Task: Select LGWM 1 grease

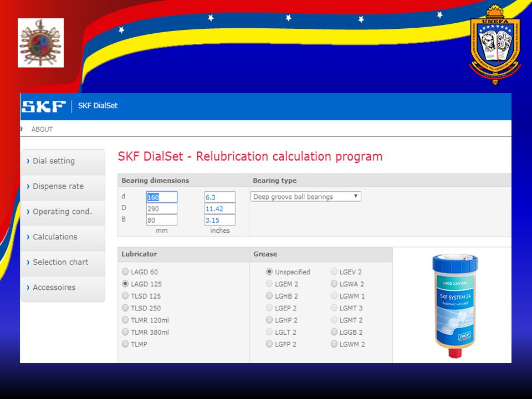Action: 334,295
